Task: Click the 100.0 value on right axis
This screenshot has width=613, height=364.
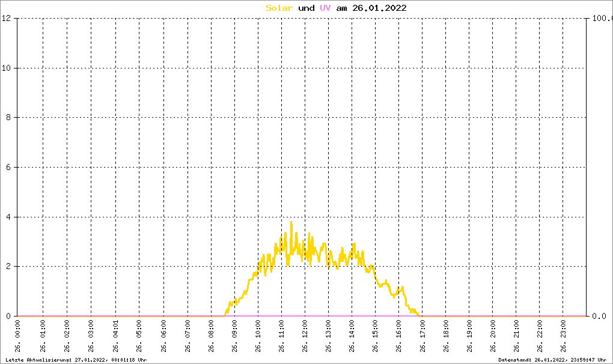Action: tap(602, 18)
